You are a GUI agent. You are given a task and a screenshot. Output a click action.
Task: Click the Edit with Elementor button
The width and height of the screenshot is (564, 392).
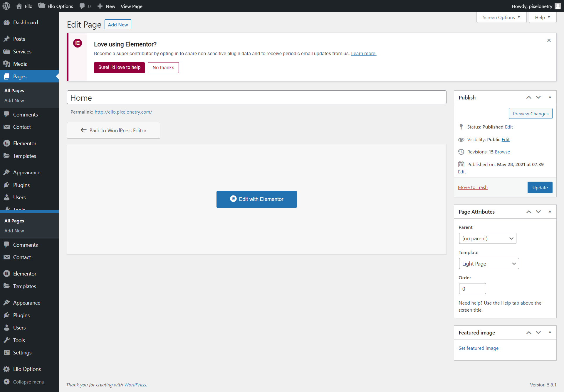tap(256, 199)
